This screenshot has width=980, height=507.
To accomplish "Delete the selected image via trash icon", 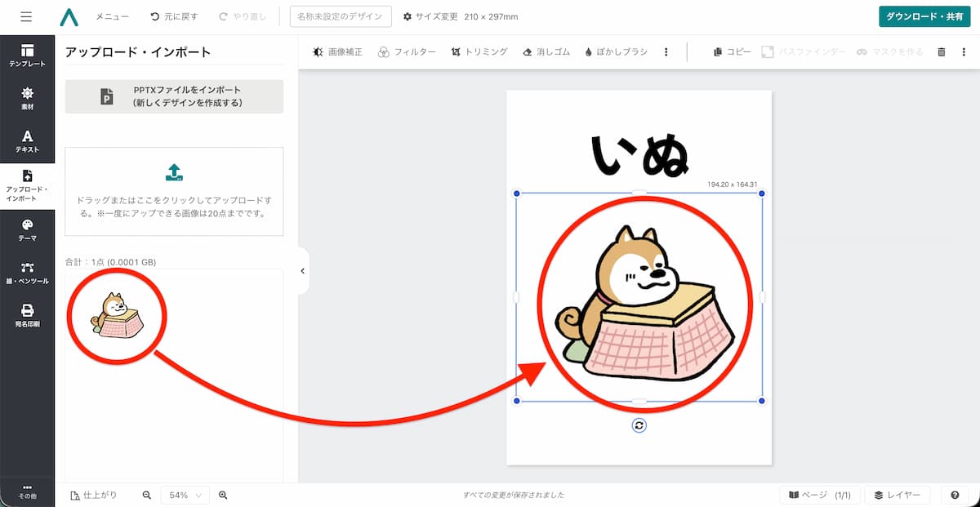I will [x=942, y=51].
